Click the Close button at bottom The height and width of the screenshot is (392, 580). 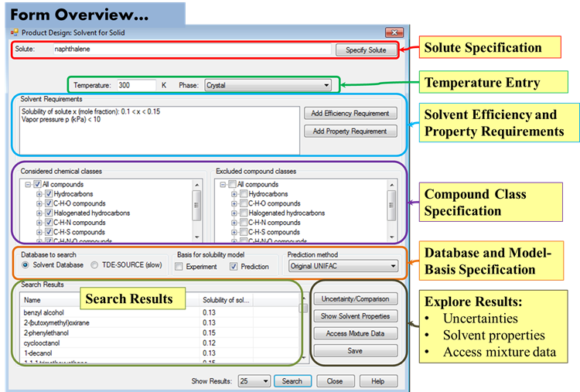coord(335,381)
